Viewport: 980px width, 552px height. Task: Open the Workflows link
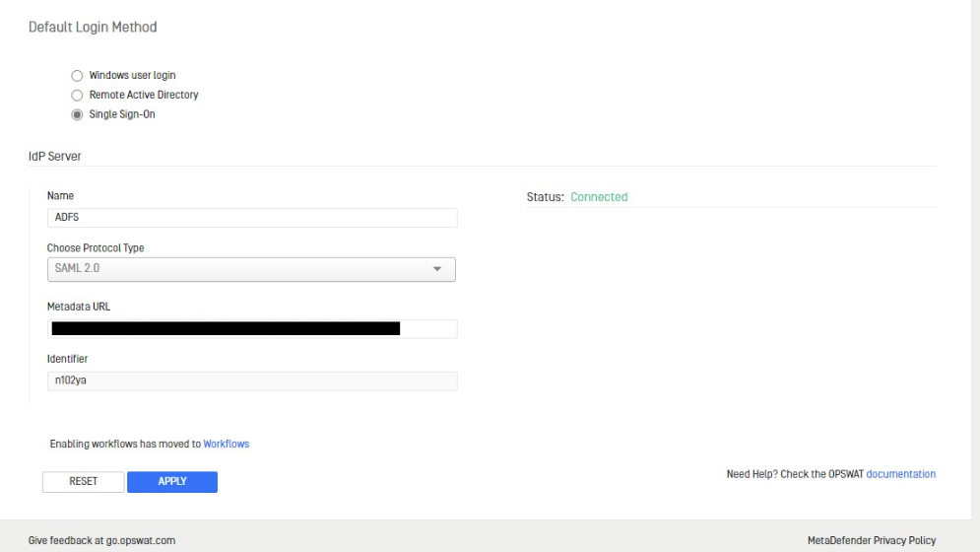click(x=227, y=444)
